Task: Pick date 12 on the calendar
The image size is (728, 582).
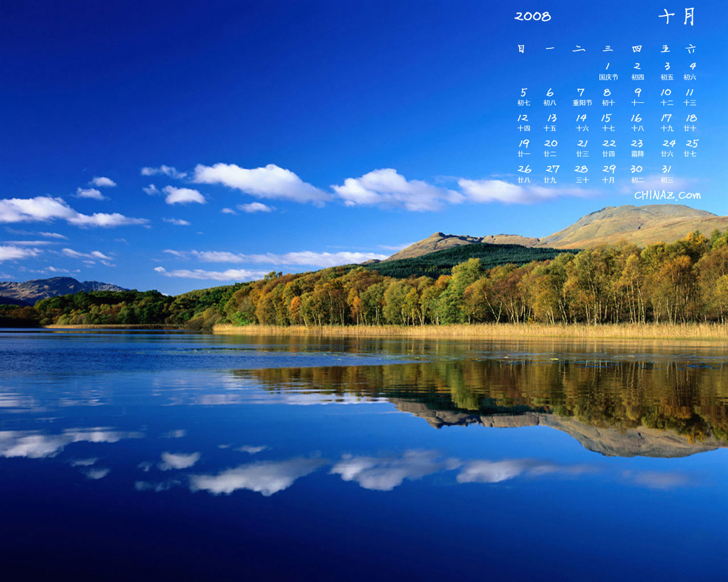Action: coord(523,122)
